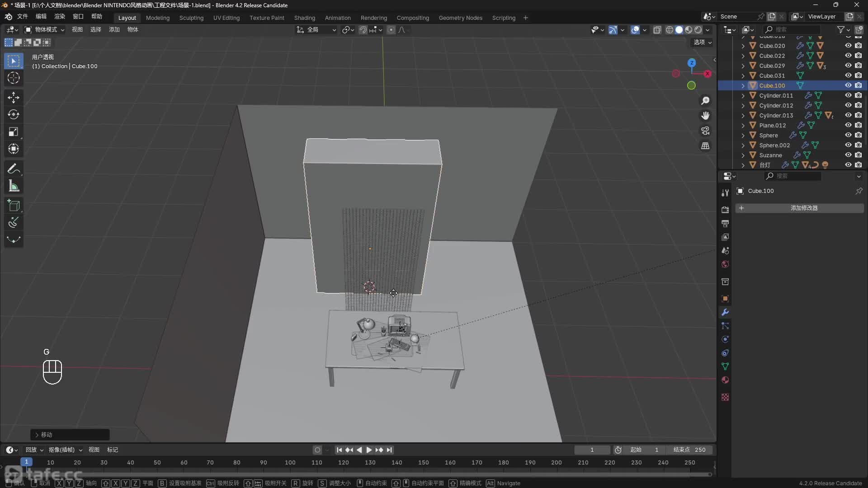Switch to rendered viewport shading
The width and height of the screenshot is (868, 488).
[698, 30]
